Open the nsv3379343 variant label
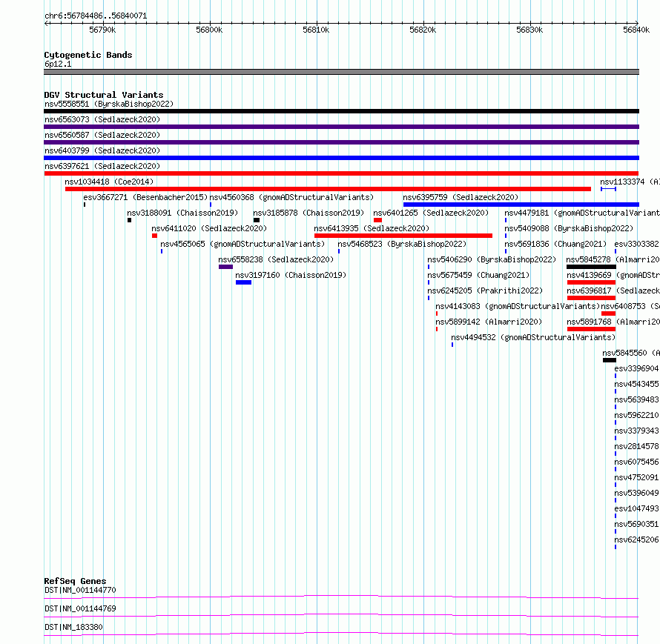This screenshot has height=644, width=660. tap(636, 431)
